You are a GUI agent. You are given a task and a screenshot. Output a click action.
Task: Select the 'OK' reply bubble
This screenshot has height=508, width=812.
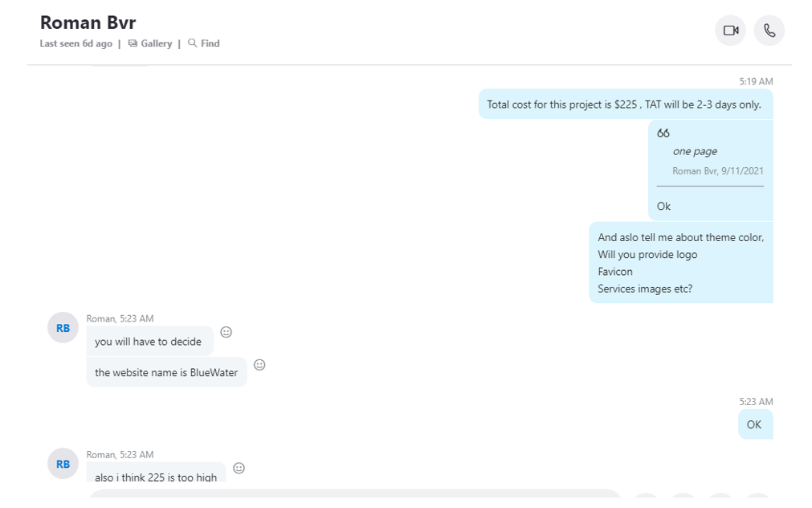coord(756,424)
